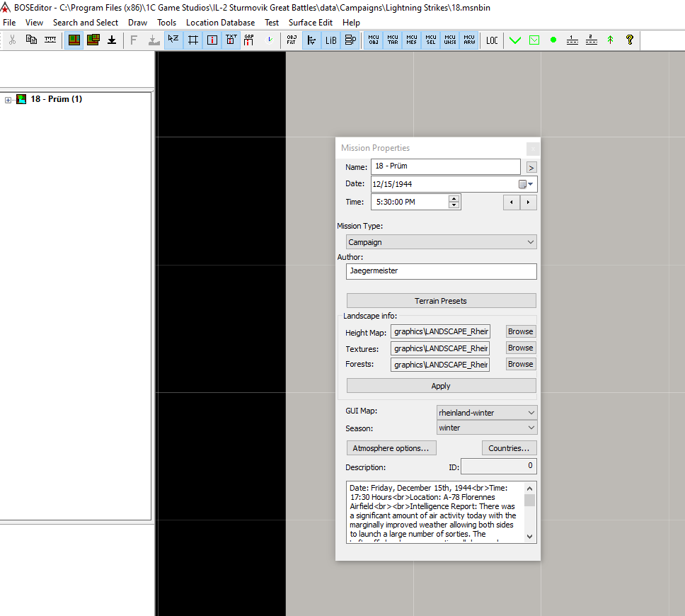Click the black download arrow icon

click(x=112, y=40)
